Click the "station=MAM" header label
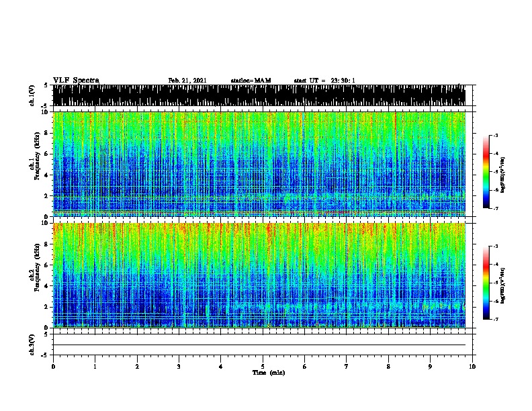532x411 pixels. tap(251, 81)
